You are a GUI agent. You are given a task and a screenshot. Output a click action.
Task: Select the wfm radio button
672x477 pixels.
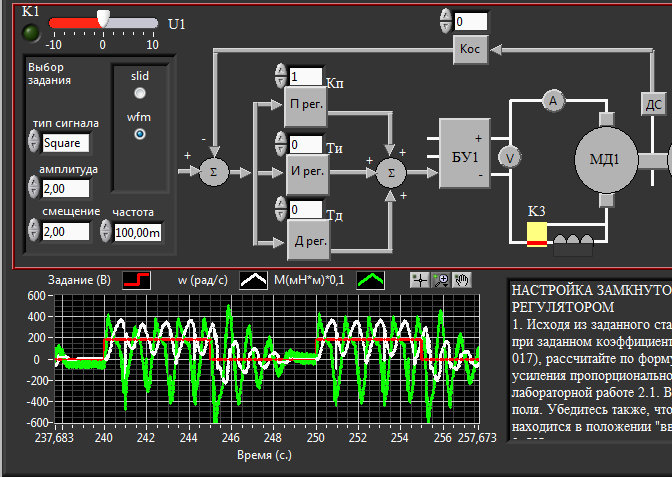(x=140, y=134)
